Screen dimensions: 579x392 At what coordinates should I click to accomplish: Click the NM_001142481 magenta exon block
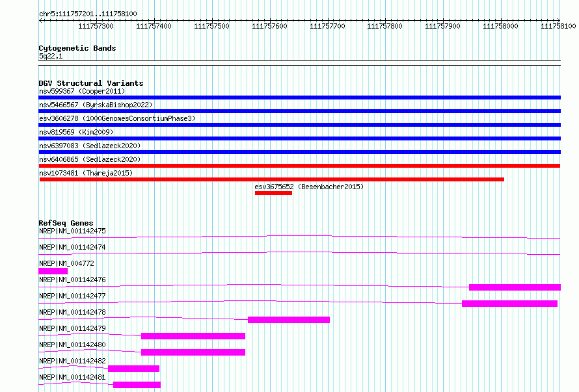coord(137,385)
